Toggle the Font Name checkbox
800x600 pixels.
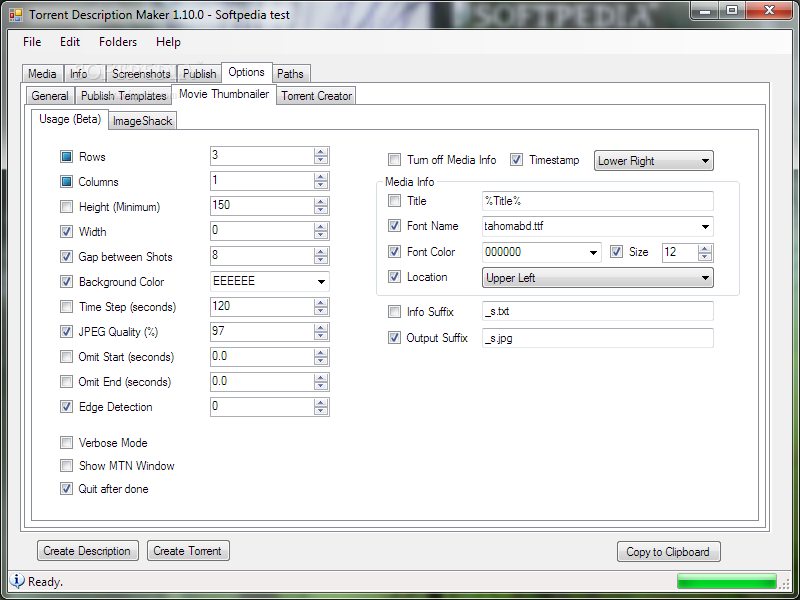[394, 226]
